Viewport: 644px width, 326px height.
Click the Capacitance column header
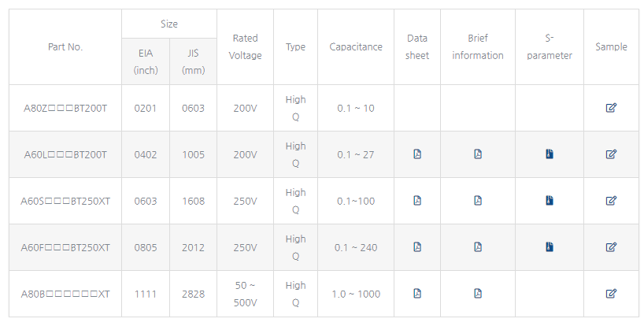[x=356, y=46]
